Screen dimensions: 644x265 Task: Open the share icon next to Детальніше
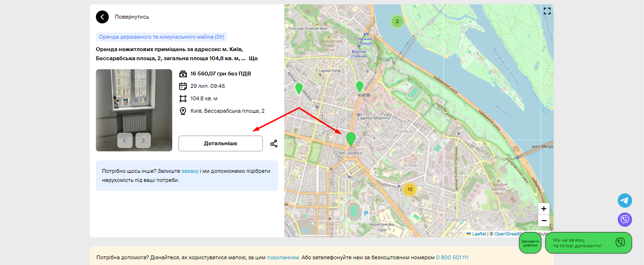click(x=274, y=144)
